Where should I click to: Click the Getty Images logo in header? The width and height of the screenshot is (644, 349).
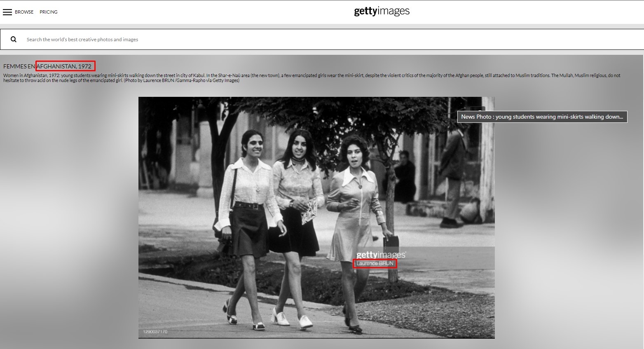point(382,11)
